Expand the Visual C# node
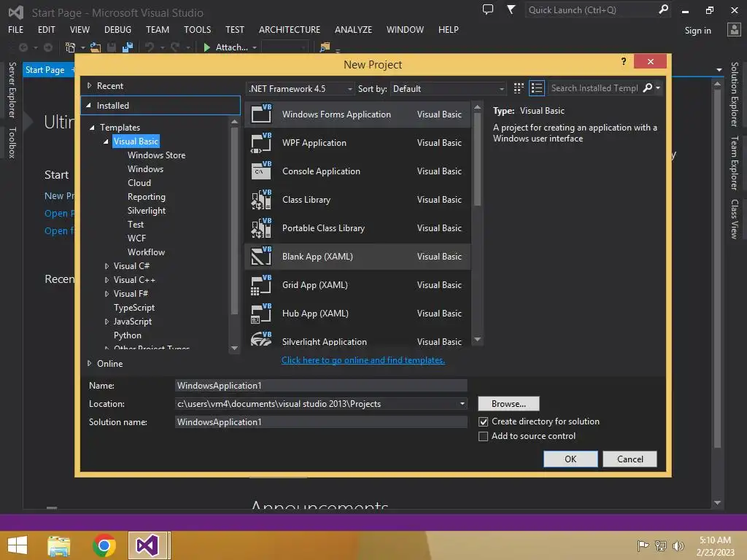This screenshot has width=747, height=560. [107, 266]
